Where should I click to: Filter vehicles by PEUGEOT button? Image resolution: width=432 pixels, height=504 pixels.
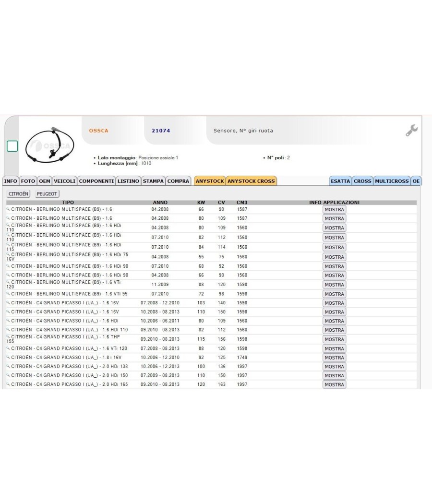tap(47, 194)
